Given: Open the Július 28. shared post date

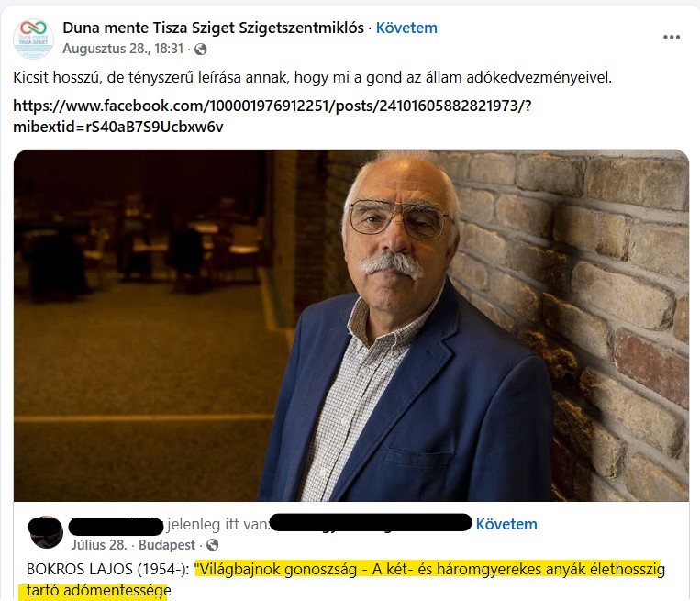Looking at the screenshot, I should pos(99,545).
